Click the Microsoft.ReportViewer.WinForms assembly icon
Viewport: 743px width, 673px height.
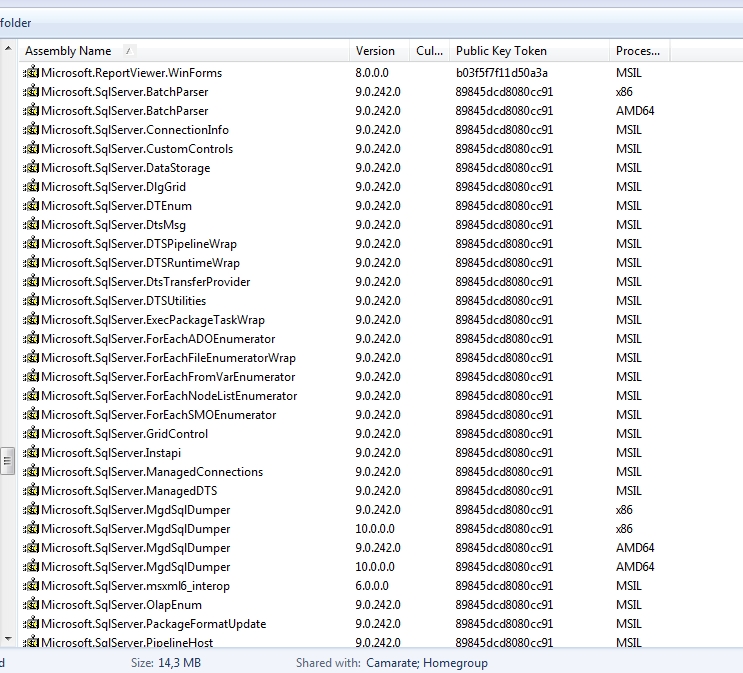pos(31,73)
